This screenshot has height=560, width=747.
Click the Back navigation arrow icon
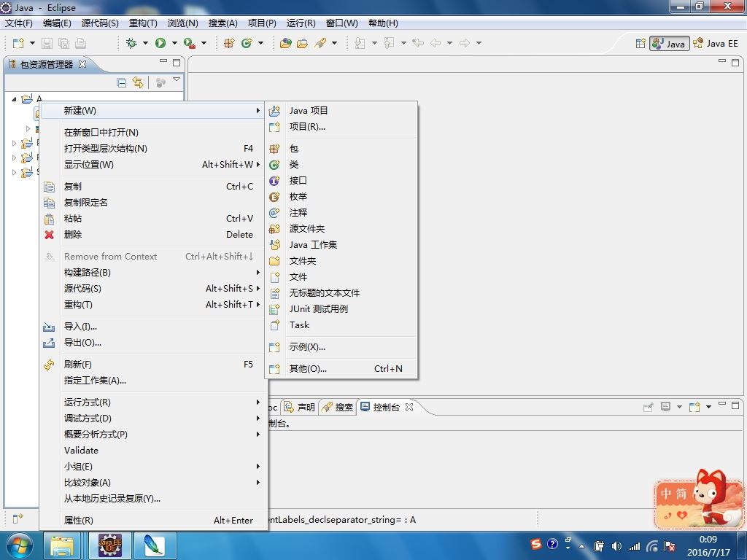pyautogui.click(x=436, y=43)
